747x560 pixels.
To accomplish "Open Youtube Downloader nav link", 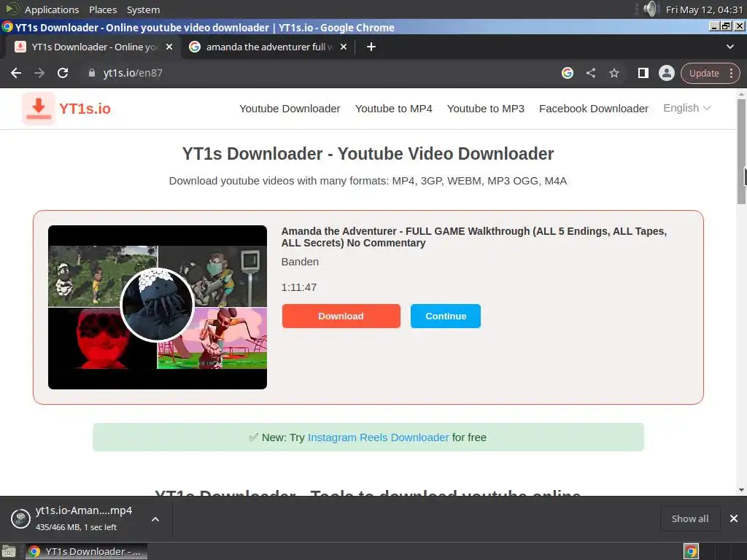I will click(x=290, y=109).
